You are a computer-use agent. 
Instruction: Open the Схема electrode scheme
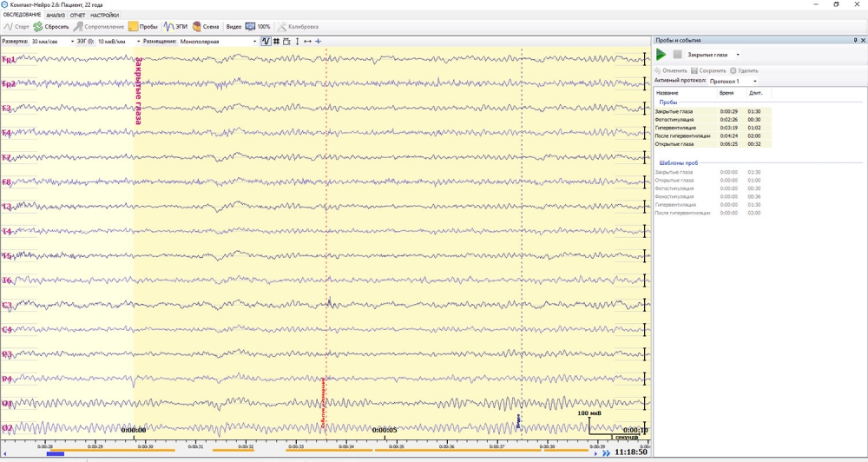(x=197, y=27)
